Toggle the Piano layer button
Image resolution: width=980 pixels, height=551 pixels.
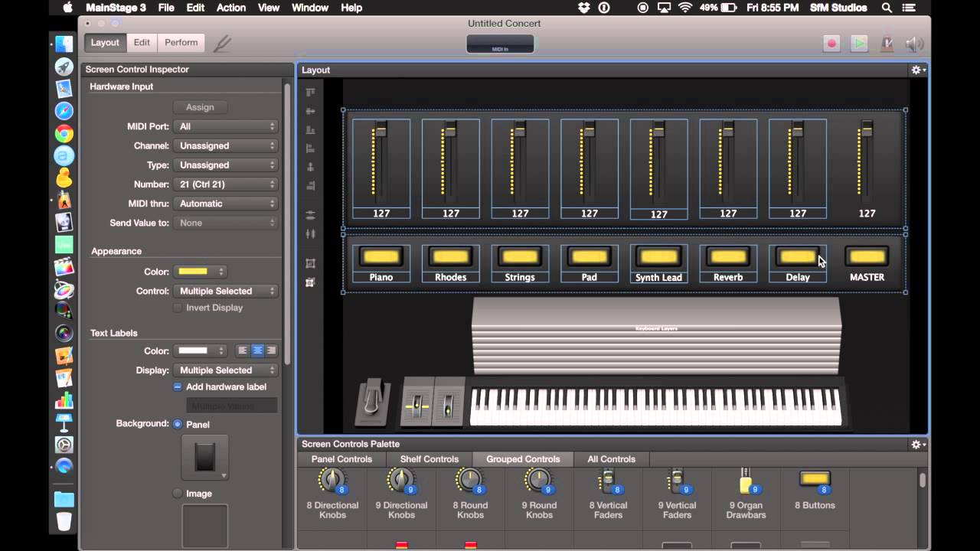pyautogui.click(x=381, y=256)
